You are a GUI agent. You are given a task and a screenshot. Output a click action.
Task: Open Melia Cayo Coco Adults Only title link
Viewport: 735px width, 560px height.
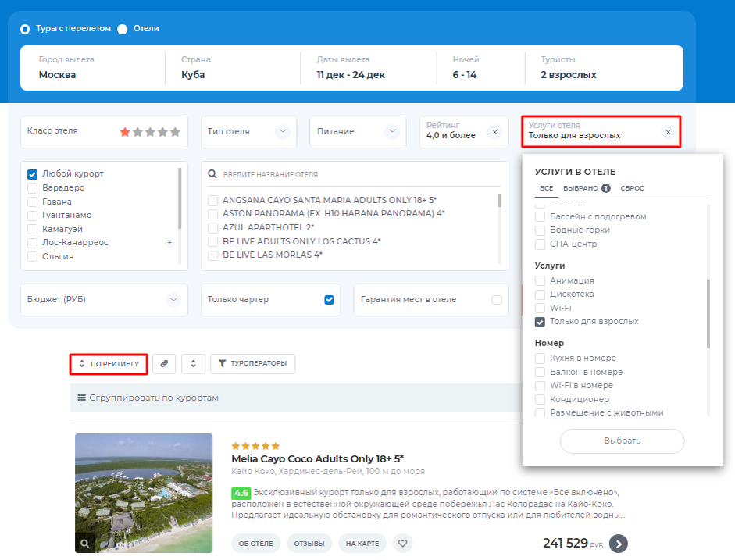317,458
